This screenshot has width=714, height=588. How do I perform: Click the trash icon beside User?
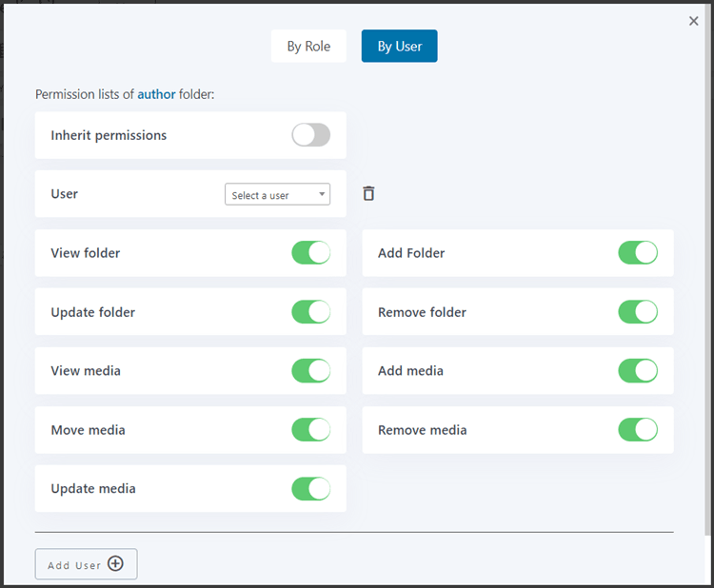click(x=368, y=193)
